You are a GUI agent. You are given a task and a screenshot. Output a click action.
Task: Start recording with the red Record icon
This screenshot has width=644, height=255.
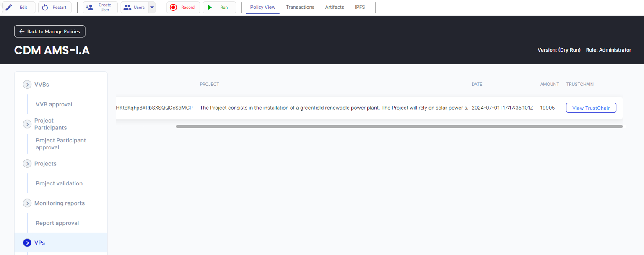pos(174,8)
